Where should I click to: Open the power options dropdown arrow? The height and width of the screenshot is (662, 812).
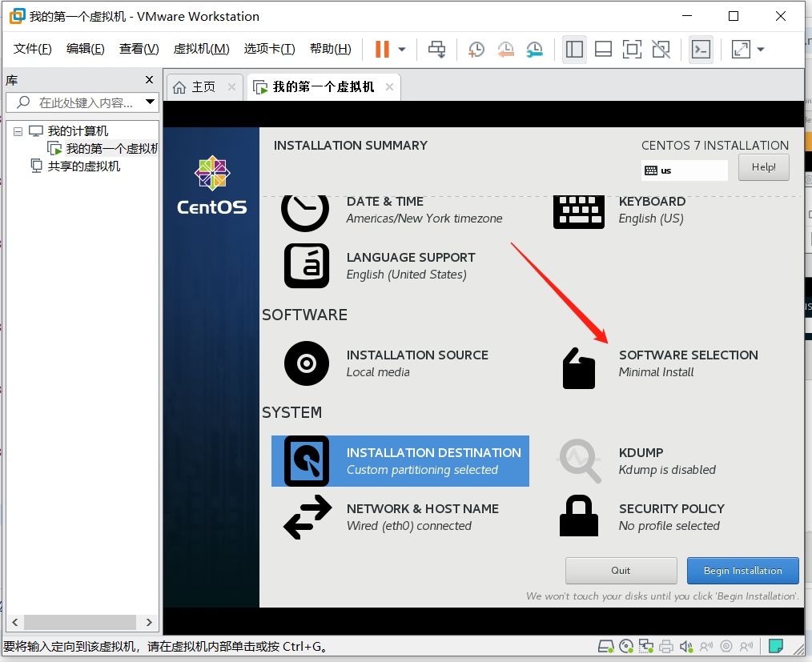402,50
